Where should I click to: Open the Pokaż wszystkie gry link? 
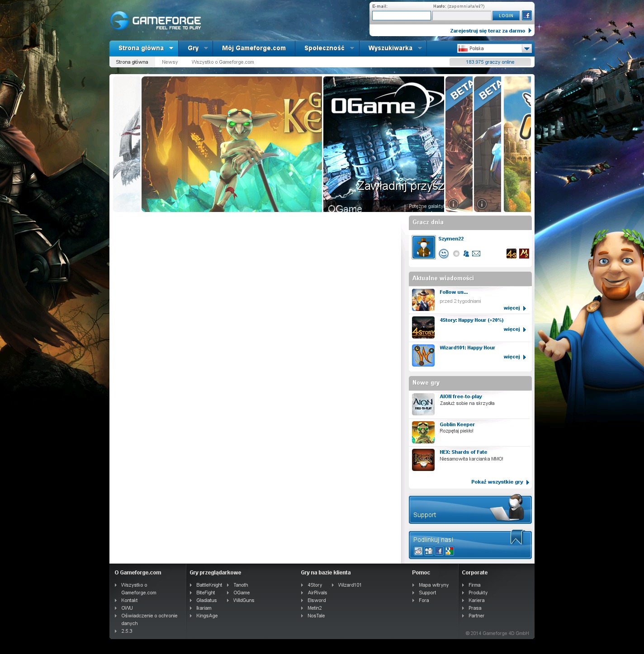click(x=497, y=482)
